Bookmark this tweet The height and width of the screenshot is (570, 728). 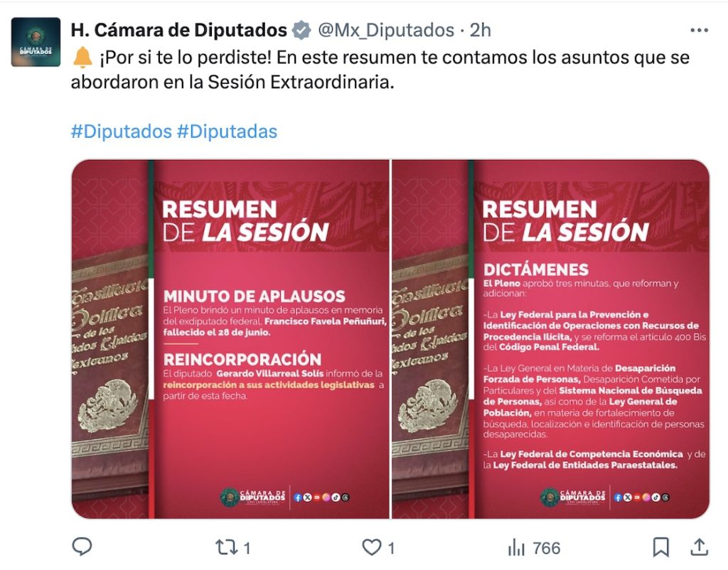tap(660, 547)
